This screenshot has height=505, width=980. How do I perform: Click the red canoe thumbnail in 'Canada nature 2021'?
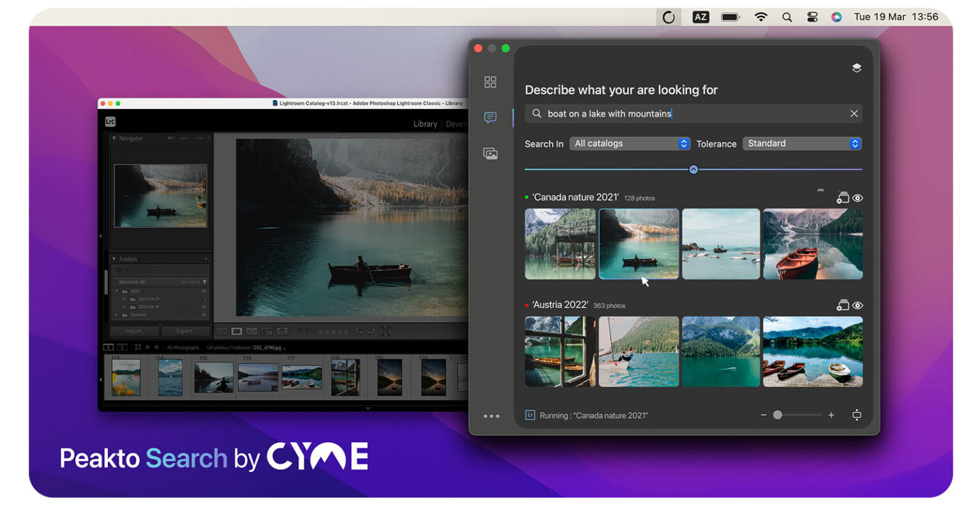813,244
